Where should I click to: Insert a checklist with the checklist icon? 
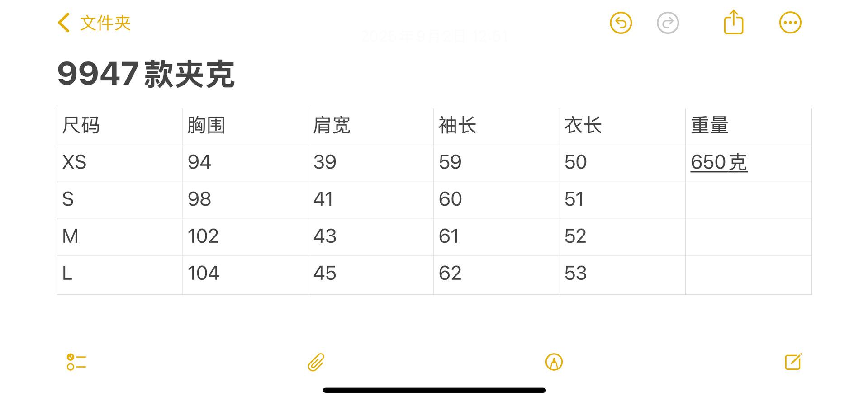pyautogui.click(x=76, y=362)
